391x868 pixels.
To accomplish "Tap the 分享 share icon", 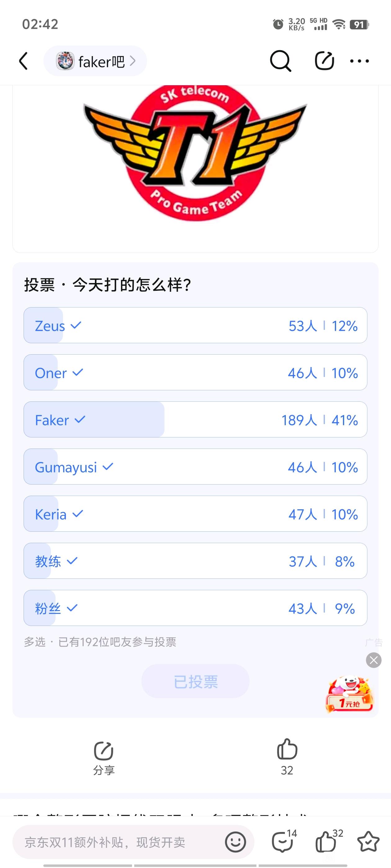I will point(104,751).
